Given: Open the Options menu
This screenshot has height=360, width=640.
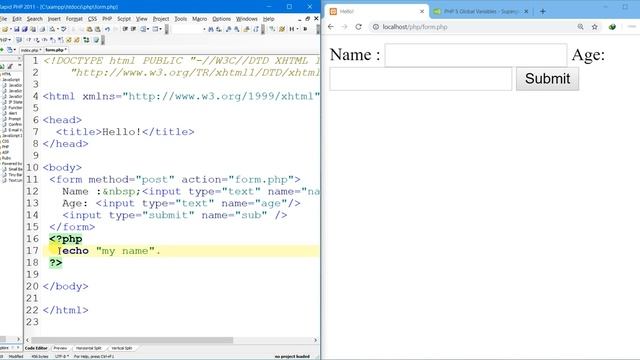Looking at the screenshot, I should click(221, 19).
